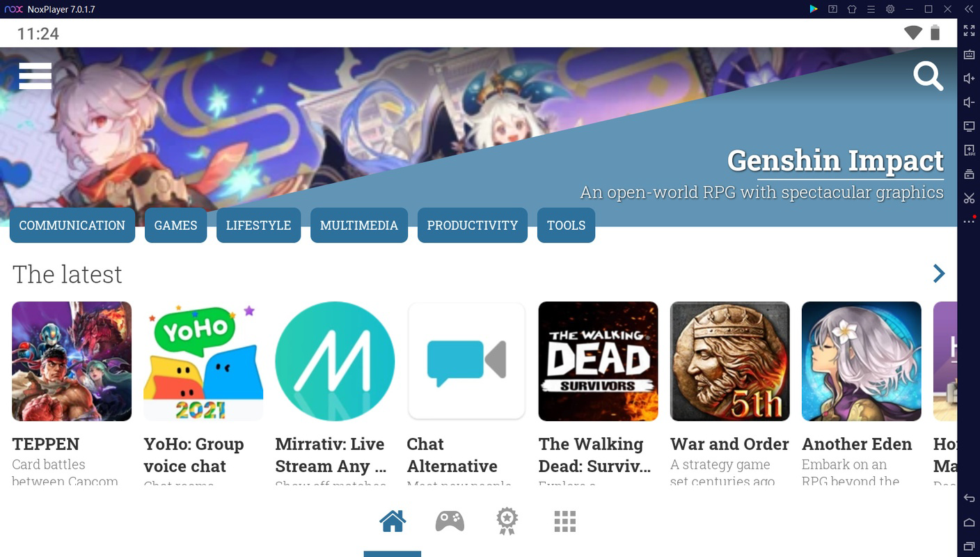Click the 'TEPPEN' app title text
980x557 pixels.
pos(46,444)
